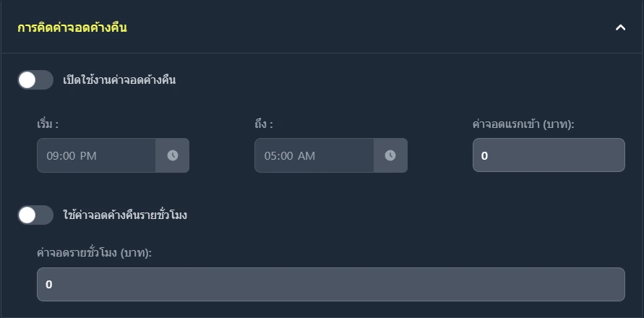Viewport: 644px width, 318px height.
Task: Collapse the overnight parking fee section chevron
Action: [x=619, y=27]
